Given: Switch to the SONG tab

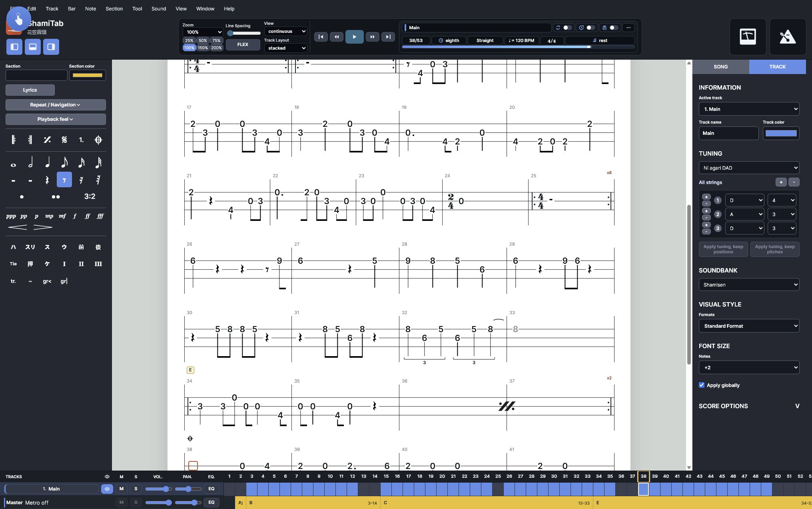Looking at the screenshot, I should [720, 67].
